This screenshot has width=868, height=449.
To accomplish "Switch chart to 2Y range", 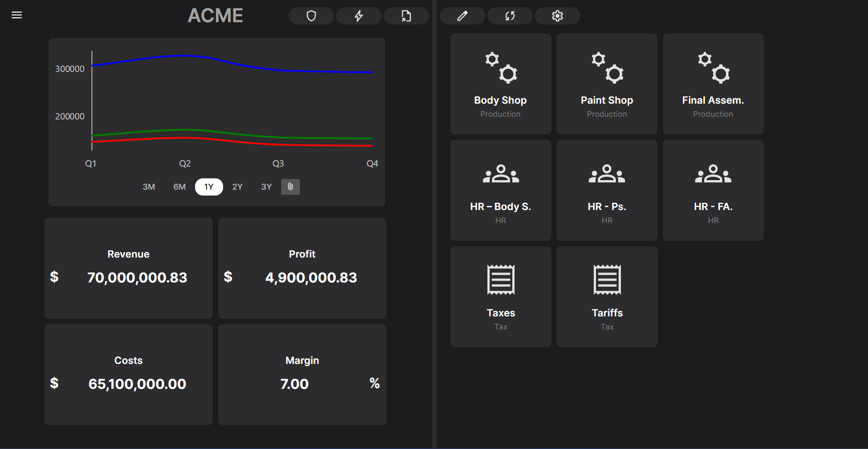I will (238, 187).
